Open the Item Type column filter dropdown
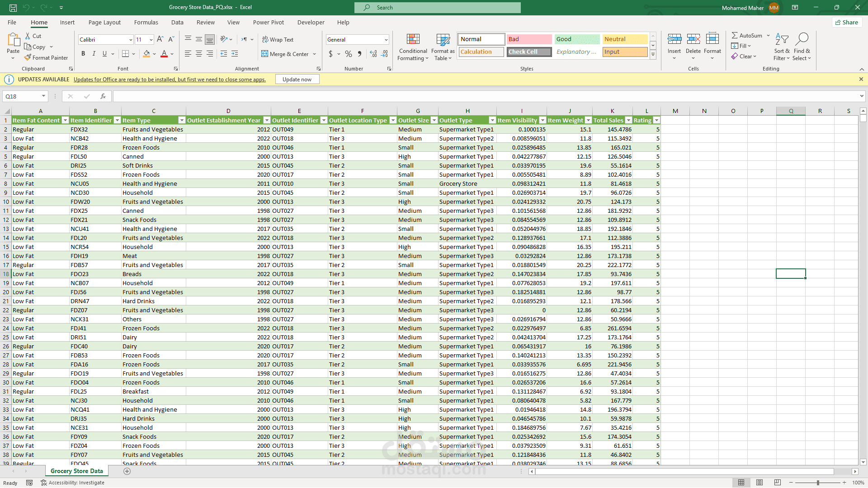The height and width of the screenshot is (488, 868). point(182,120)
